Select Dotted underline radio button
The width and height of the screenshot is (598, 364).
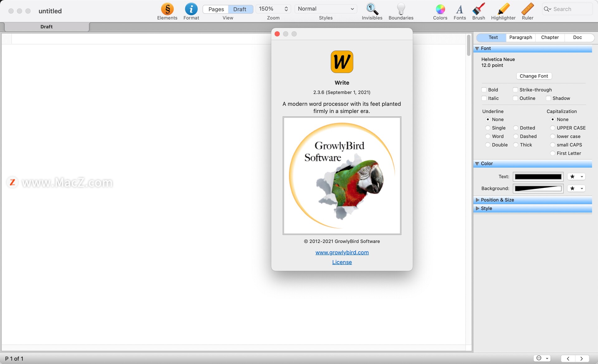(x=516, y=128)
